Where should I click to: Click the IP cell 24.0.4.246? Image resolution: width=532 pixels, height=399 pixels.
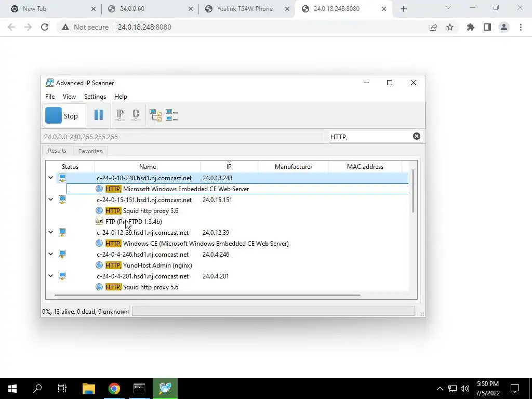pyautogui.click(x=216, y=255)
